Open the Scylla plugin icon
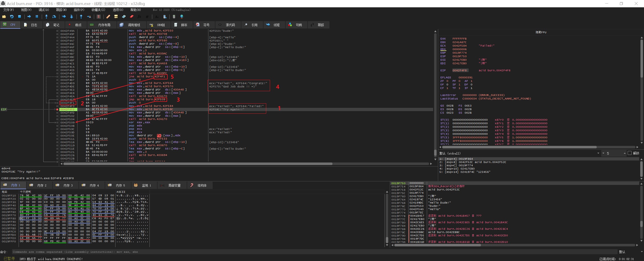644x261 pixels. point(99,17)
